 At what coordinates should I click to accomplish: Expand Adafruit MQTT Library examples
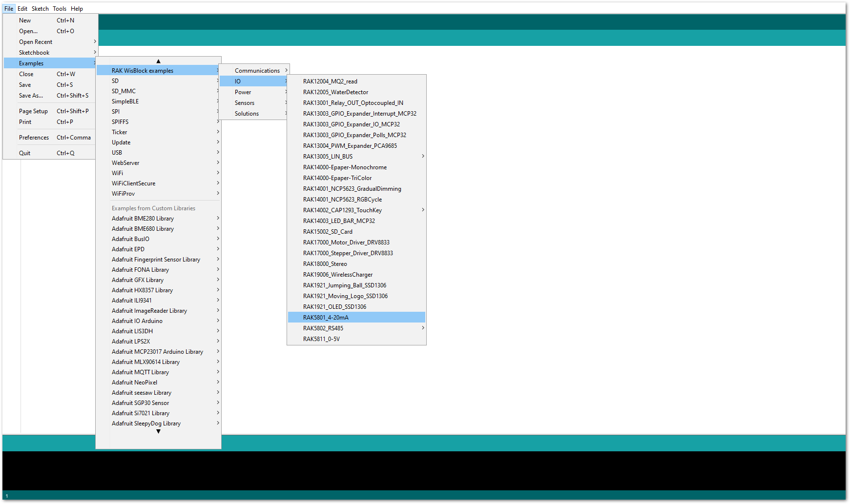[158, 372]
